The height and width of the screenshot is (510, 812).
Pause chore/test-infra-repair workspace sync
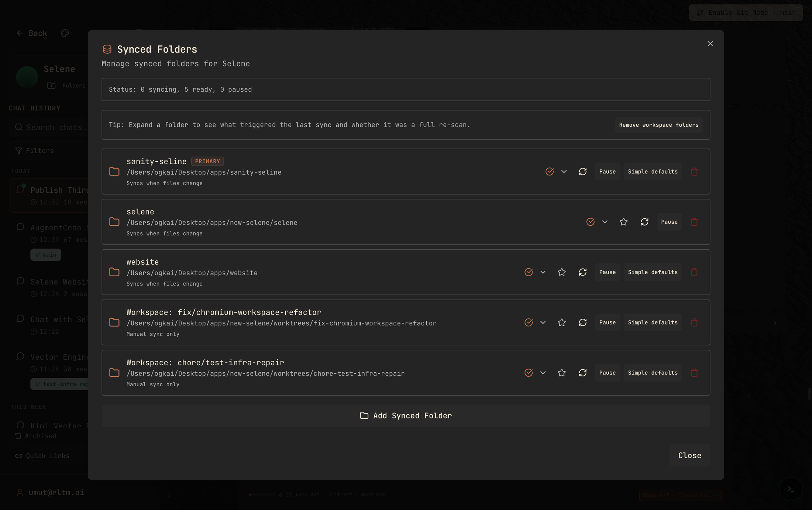[x=608, y=373]
